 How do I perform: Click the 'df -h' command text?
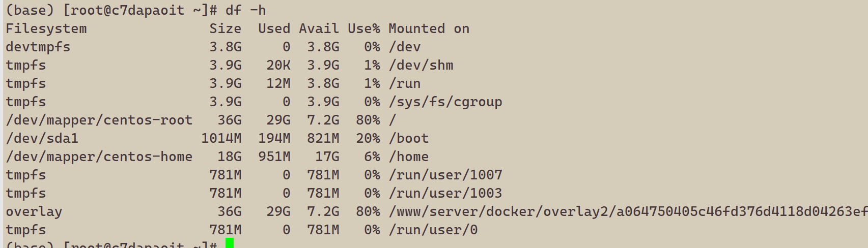point(245,10)
